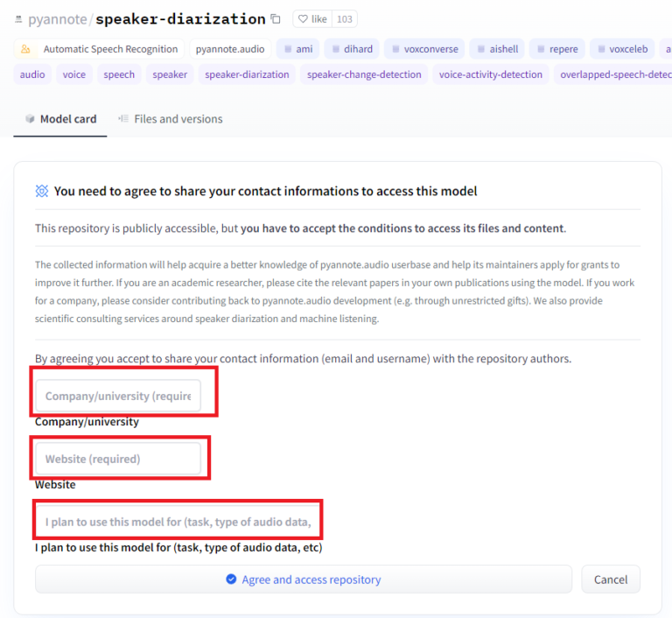Cancel the access agreement form
This screenshot has width=672, height=618.
tap(610, 579)
